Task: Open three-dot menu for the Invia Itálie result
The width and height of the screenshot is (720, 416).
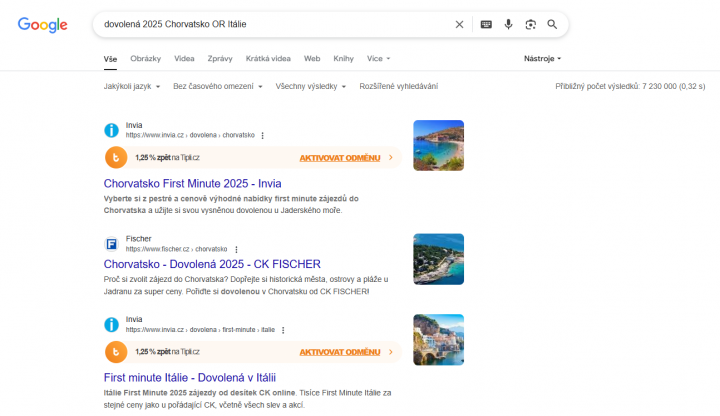Action: click(283, 330)
